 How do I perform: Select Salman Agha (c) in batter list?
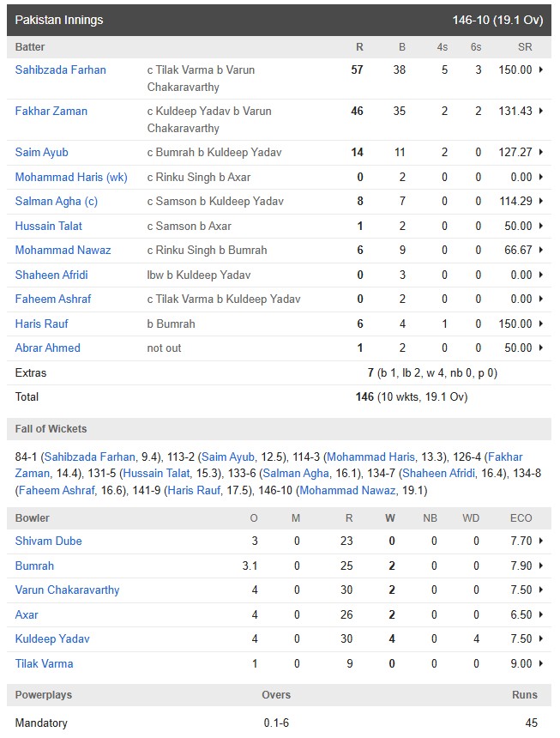click(59, 202)
